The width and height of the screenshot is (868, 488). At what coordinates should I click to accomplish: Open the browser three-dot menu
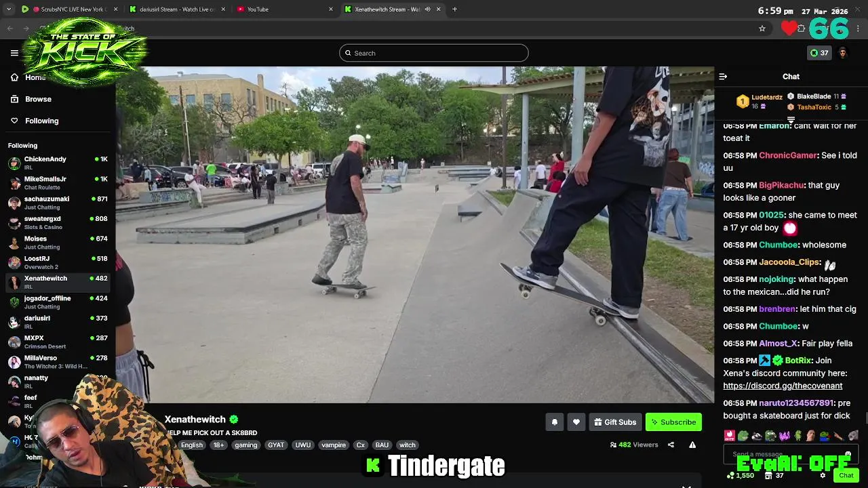(x=859, y=28)
